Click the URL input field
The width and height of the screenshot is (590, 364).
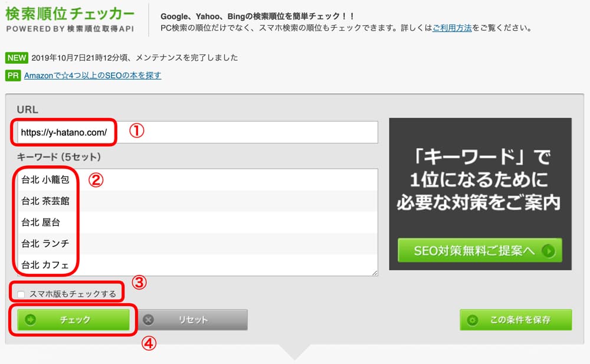197,132
